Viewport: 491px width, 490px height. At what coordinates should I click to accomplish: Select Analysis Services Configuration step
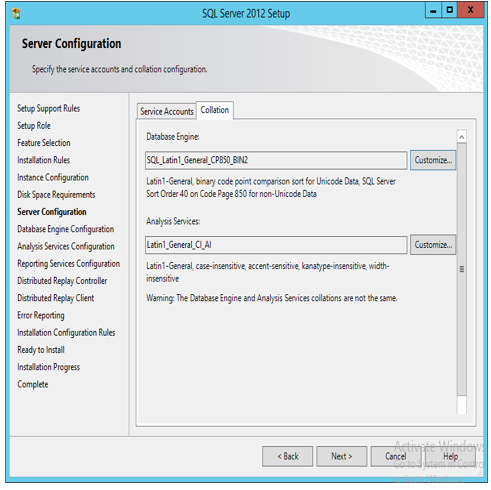pos(66,246)
